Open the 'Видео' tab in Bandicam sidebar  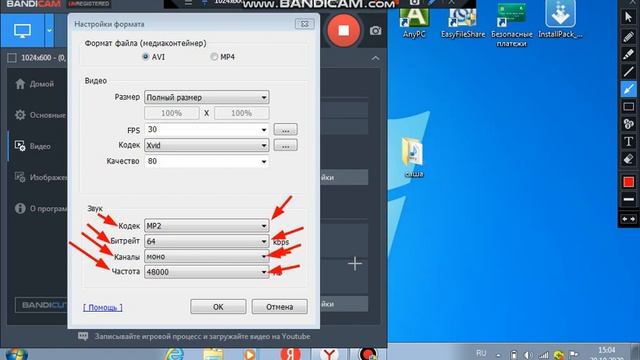point(33,146)
